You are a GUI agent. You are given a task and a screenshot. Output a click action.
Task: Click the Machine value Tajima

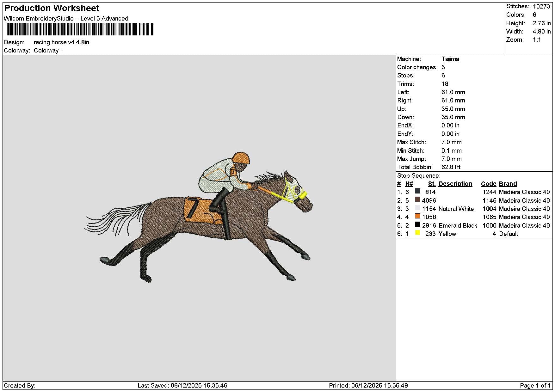[x=450, y=59]
